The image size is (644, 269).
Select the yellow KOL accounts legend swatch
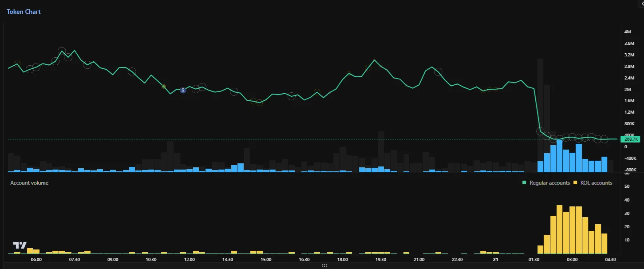coord(576,183)
